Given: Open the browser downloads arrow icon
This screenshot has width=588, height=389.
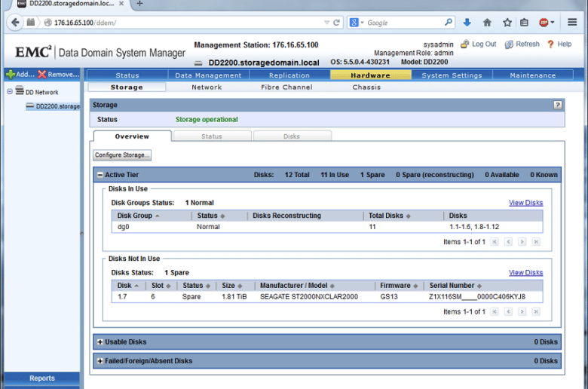Looking at the screenshot, I should click(467, 23).
